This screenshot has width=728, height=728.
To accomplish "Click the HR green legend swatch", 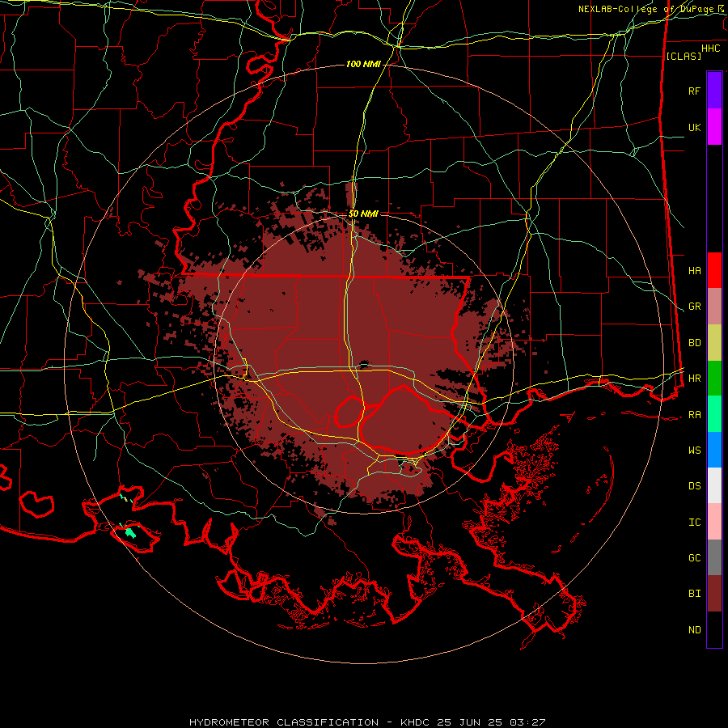I will (x=714, y=379).
